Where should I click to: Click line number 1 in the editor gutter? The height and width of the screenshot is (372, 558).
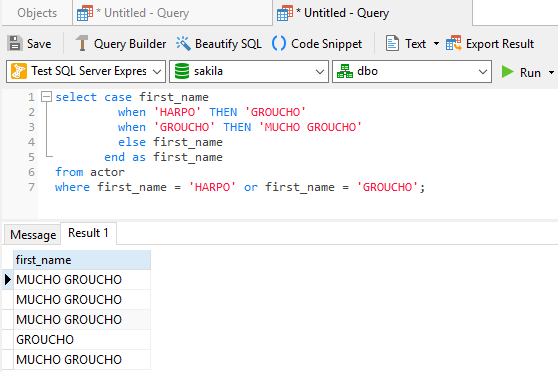point(31,97)
